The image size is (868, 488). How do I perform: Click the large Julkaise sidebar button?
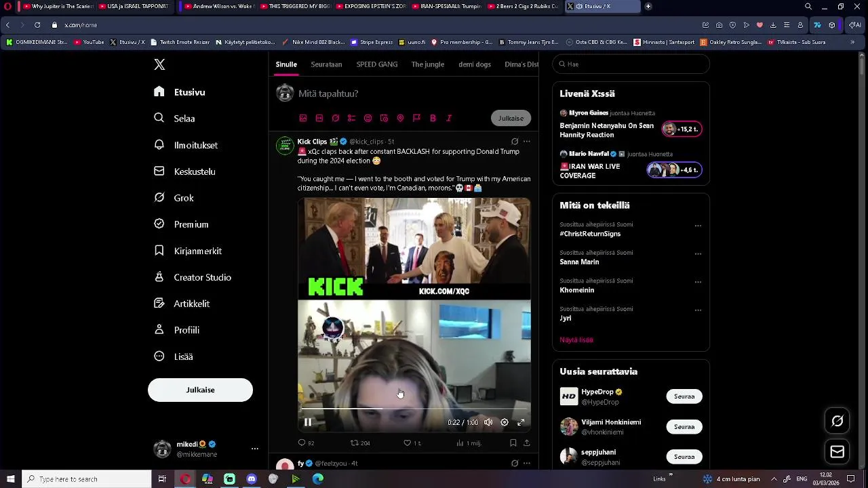coord(200,390)
